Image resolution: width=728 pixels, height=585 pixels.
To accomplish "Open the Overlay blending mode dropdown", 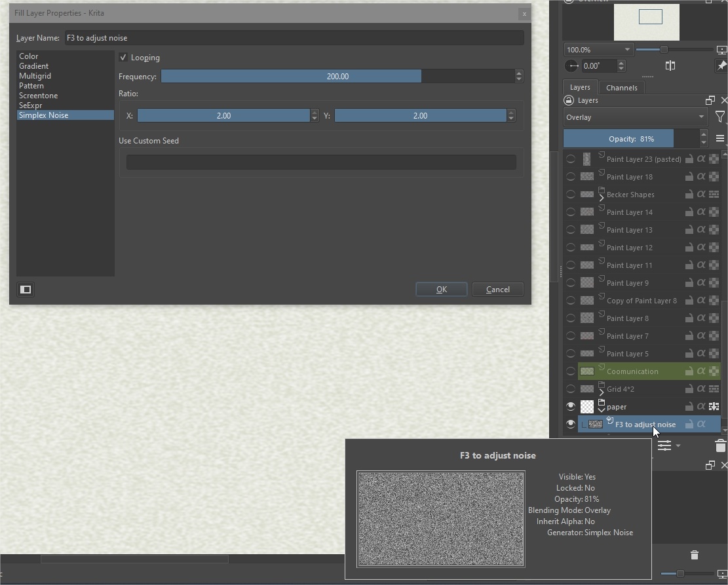I will click(635, 117).
